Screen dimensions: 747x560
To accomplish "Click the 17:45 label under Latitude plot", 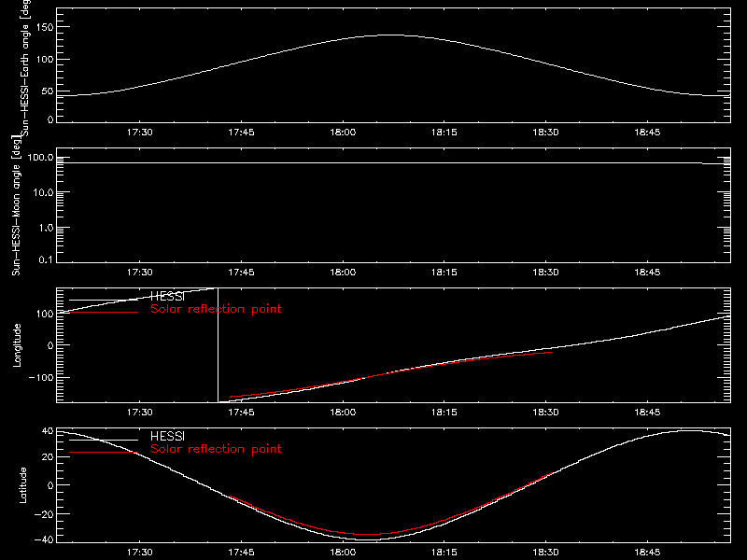I will point(241,553).
